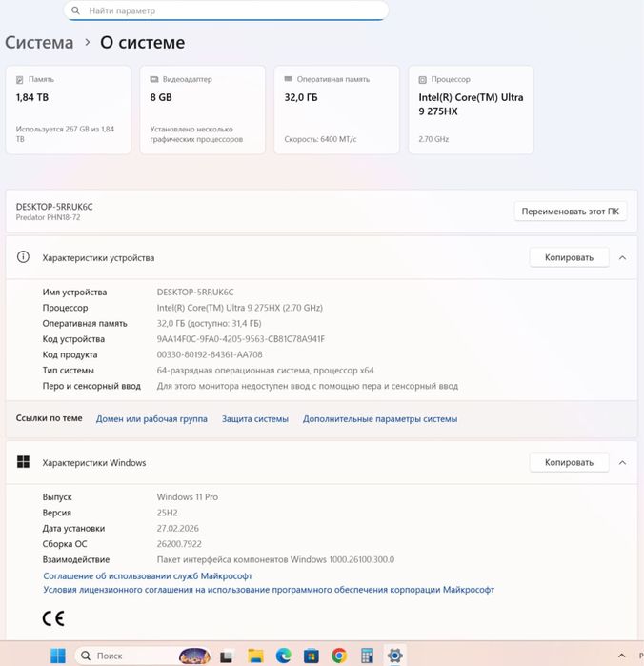
Task: Click the info icon beside Характеристики устройства
Action: point(23,257)
